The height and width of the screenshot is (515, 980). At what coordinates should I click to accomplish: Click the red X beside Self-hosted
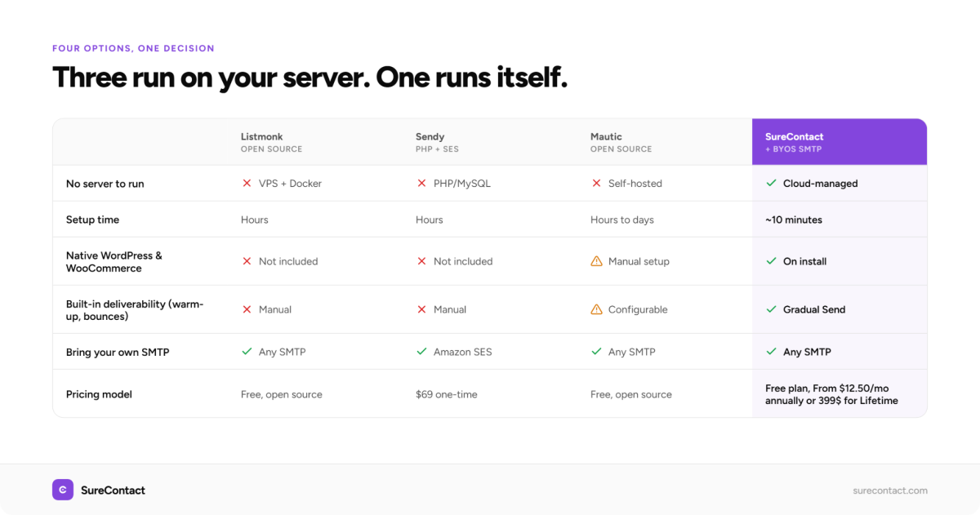pyautogui.click(x=596, y=184)
